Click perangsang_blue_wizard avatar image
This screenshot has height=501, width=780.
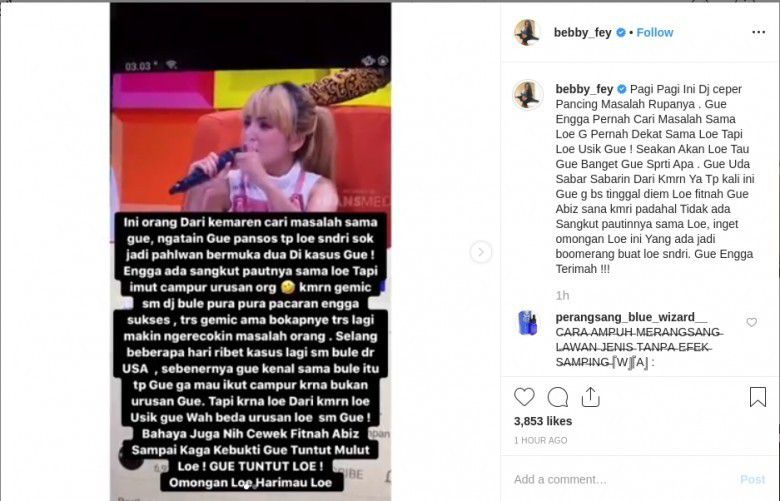point(528,323)
